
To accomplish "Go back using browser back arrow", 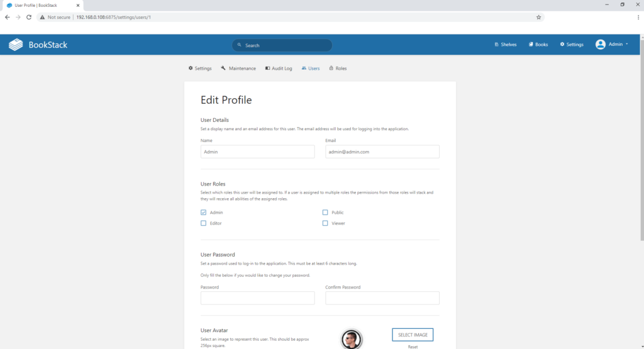I will (7, 17).
